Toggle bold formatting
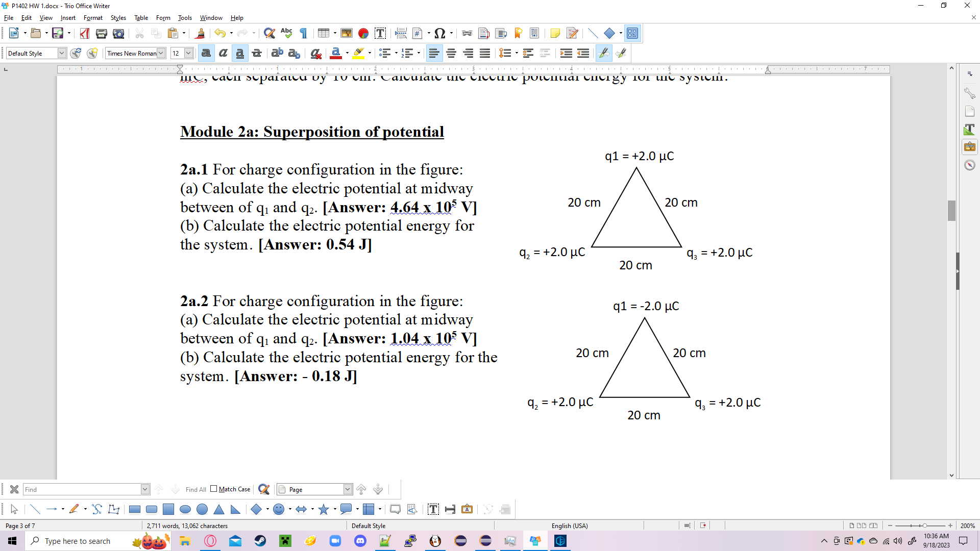Viewport: 980px width, 551px height. [x=206, y=53]
